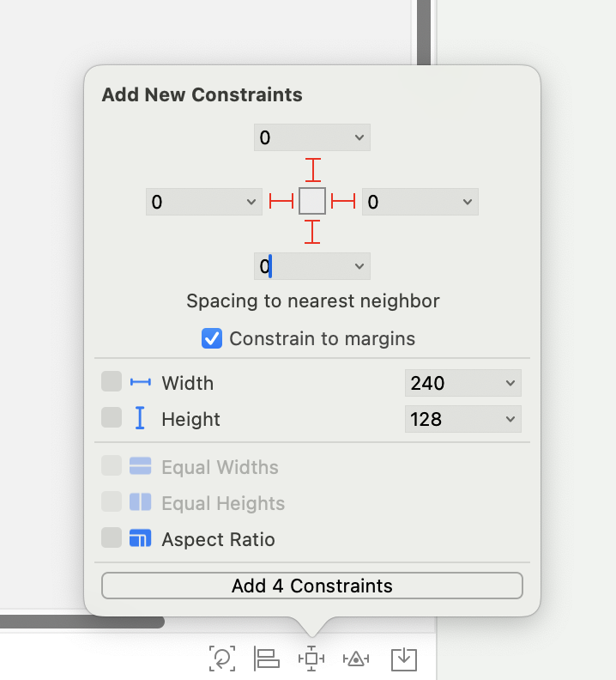This screenshot has width=616, height=680.
Task: Expand the Height 128 dropdown arrow
Action: point(510,419)
